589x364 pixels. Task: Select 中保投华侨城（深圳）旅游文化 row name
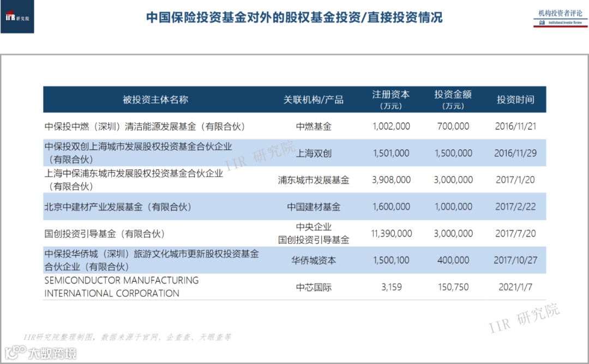[x=152, y=260]
